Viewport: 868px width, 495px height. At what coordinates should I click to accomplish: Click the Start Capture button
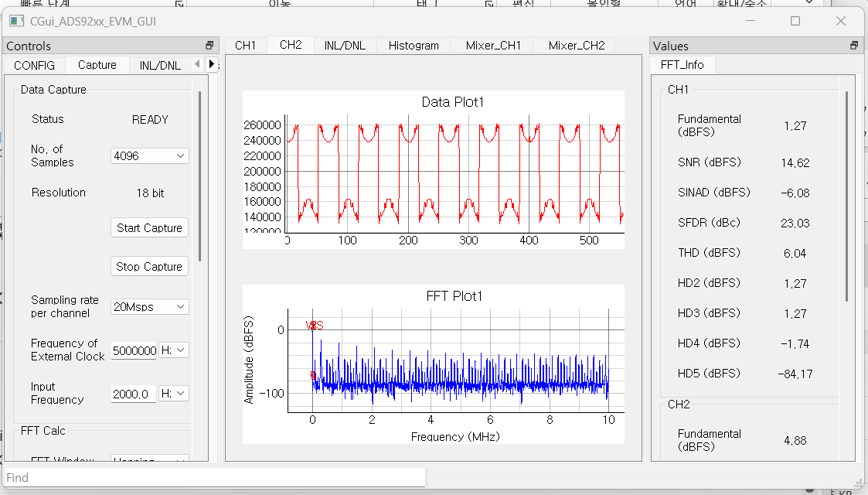coord(149,228)
